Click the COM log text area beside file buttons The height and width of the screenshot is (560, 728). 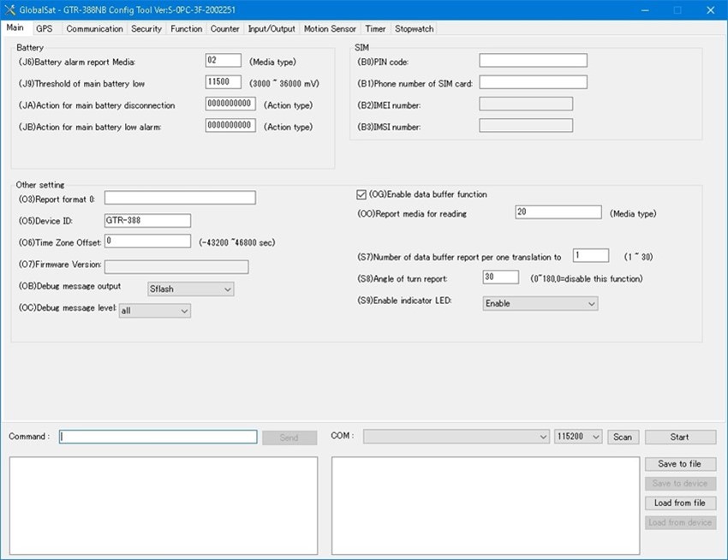tap(486, 506)
